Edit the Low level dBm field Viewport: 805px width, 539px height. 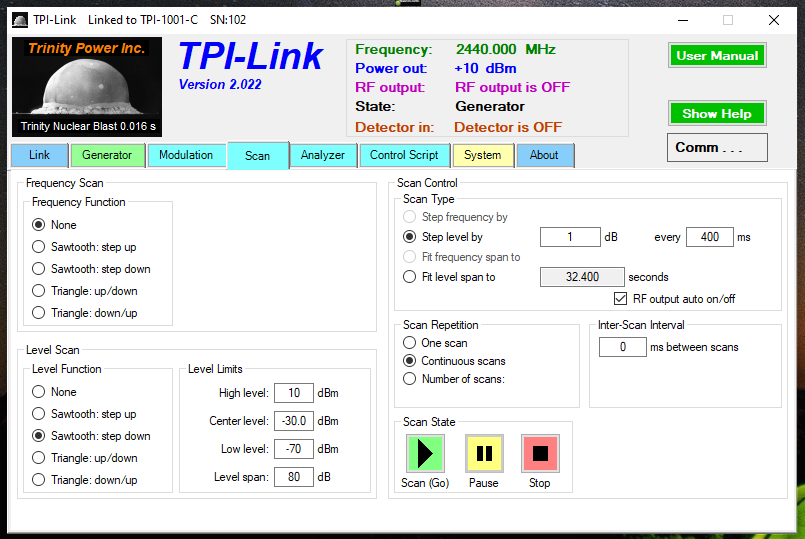[294, 449]
